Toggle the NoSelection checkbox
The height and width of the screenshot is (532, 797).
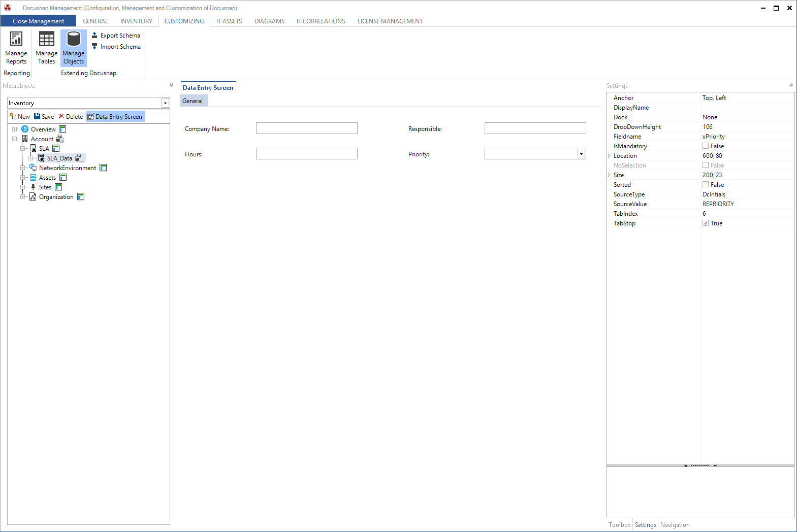(x=706, y=165)
